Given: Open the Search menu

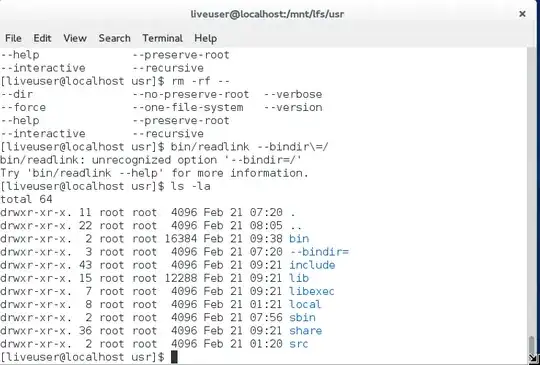Looking at the screenshot, I should [x=114, y=38].
